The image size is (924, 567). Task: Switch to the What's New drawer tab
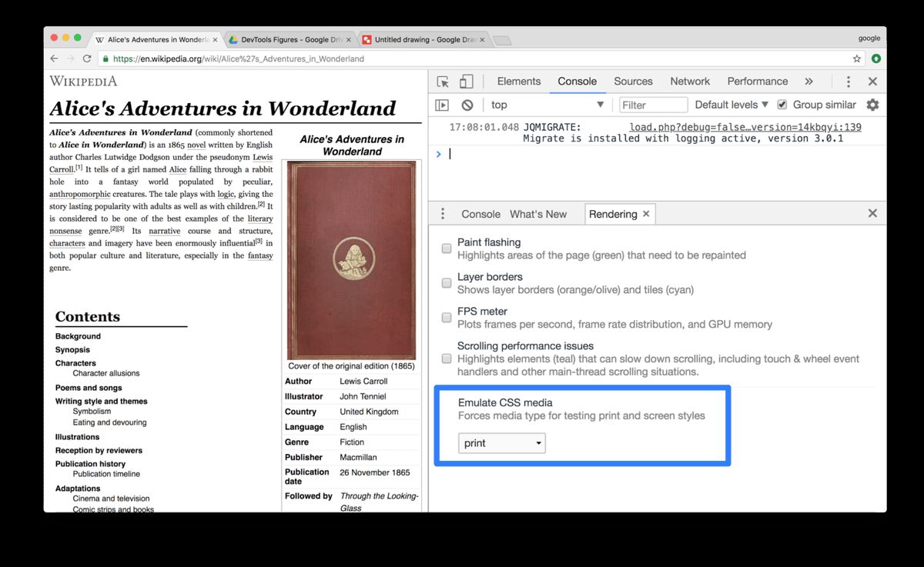537,214
